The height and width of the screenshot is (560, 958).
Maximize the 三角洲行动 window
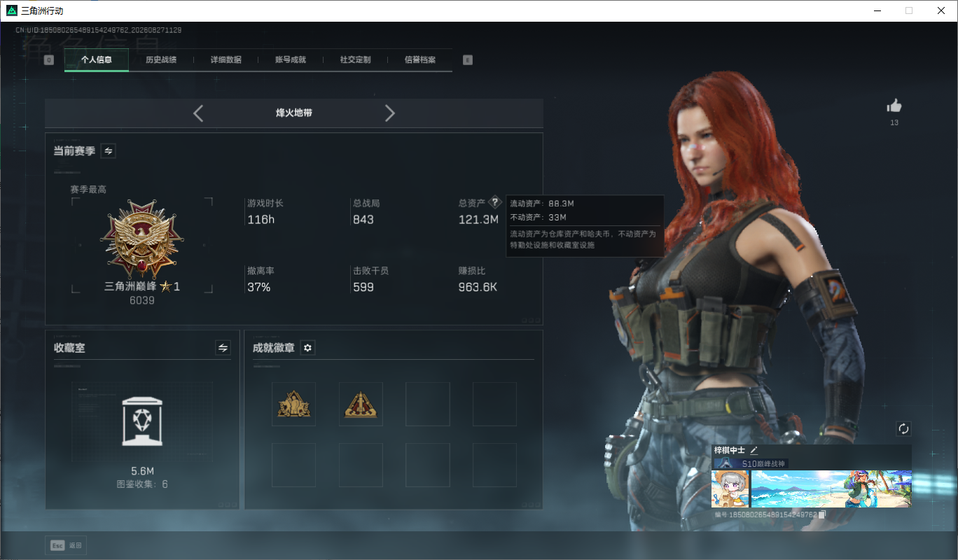click(x=909, y=10)
